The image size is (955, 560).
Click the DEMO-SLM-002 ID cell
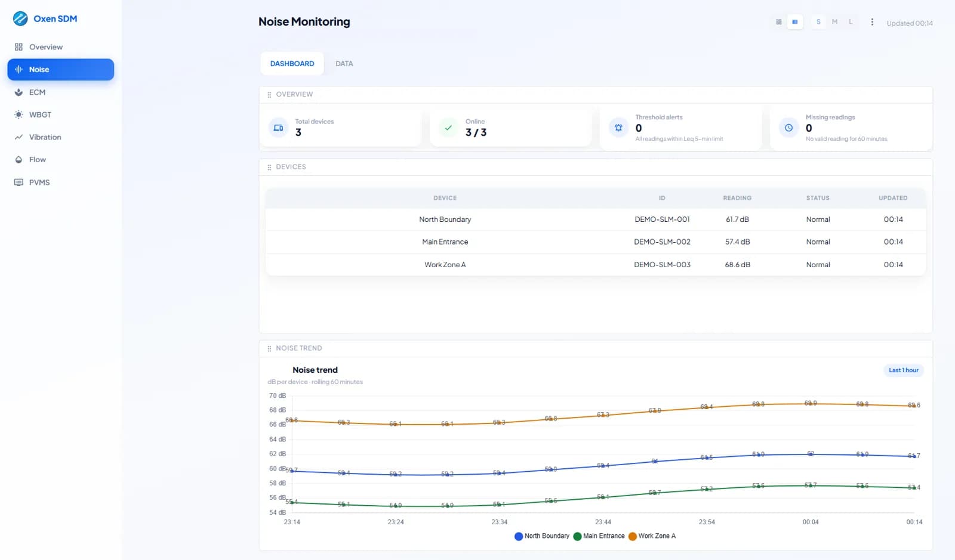tap(662, 242)
